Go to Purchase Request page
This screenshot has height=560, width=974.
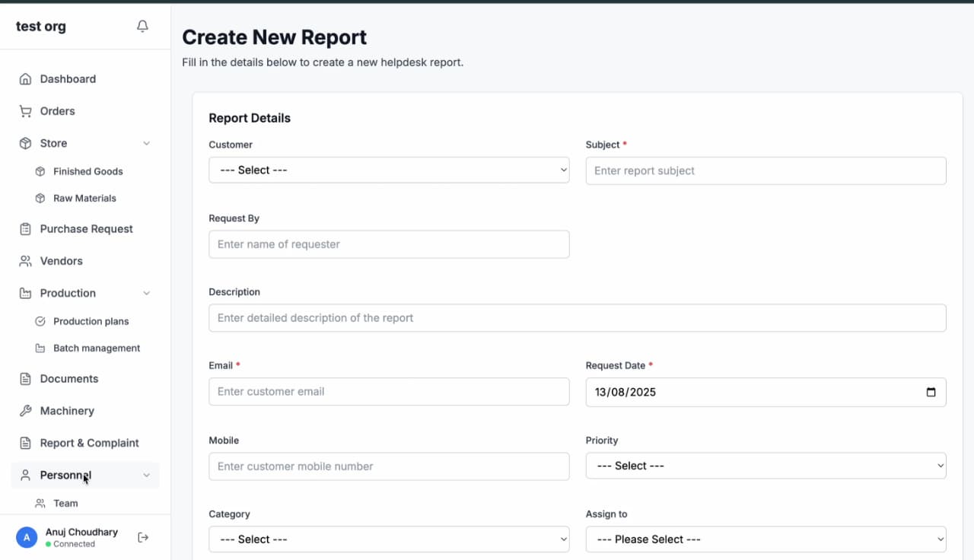pos(86,229)
